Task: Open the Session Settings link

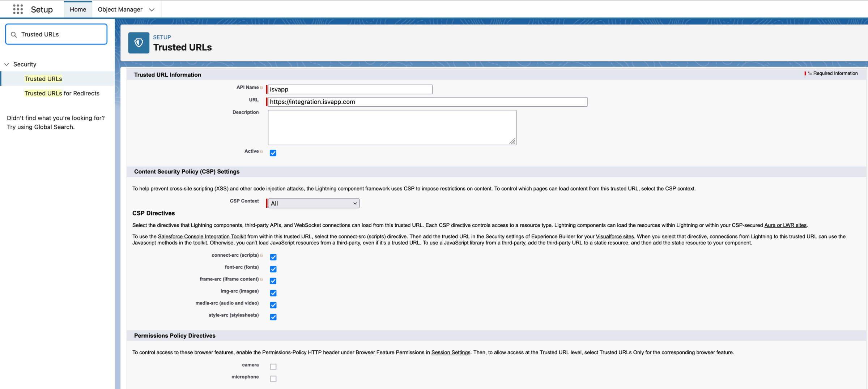Action: coord(451,352)
